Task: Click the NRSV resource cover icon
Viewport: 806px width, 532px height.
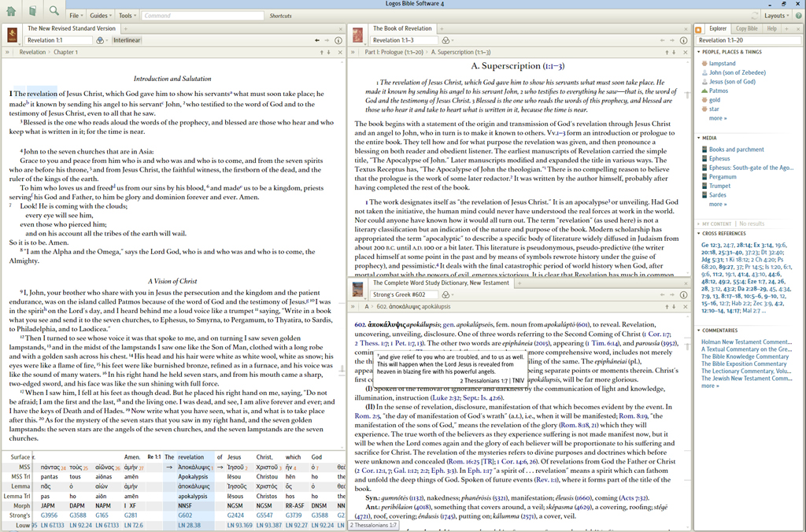Action: [x=13, y=35]
